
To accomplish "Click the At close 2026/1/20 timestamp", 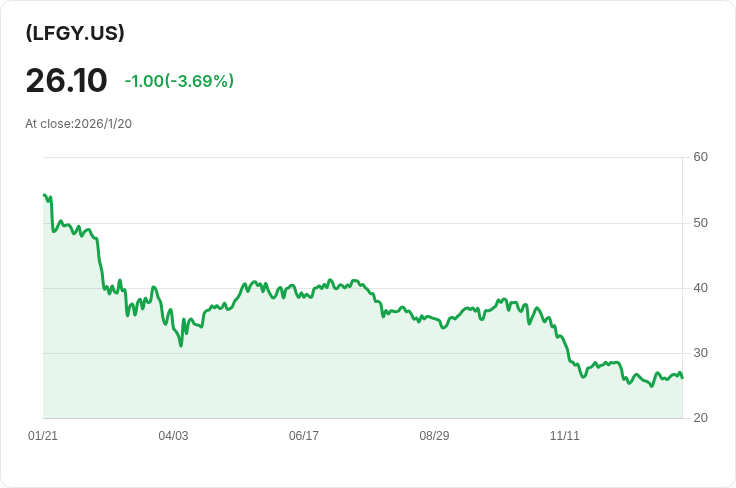I will click(79, 124).
